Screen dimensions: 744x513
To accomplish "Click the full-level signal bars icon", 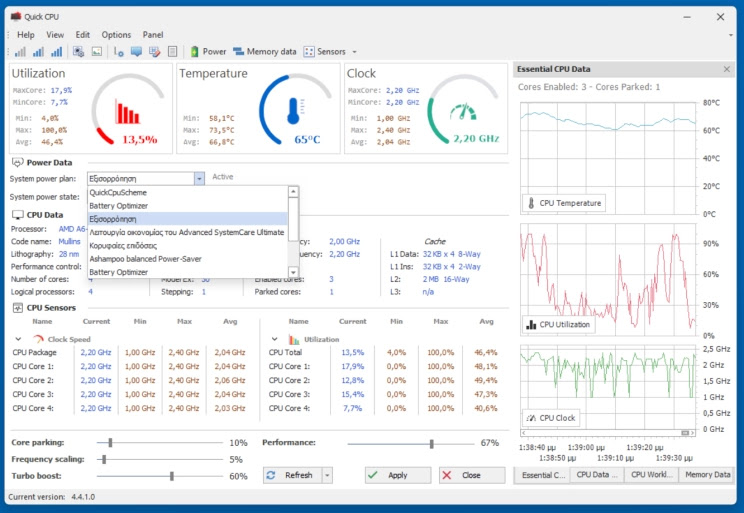I will [56, 52].
